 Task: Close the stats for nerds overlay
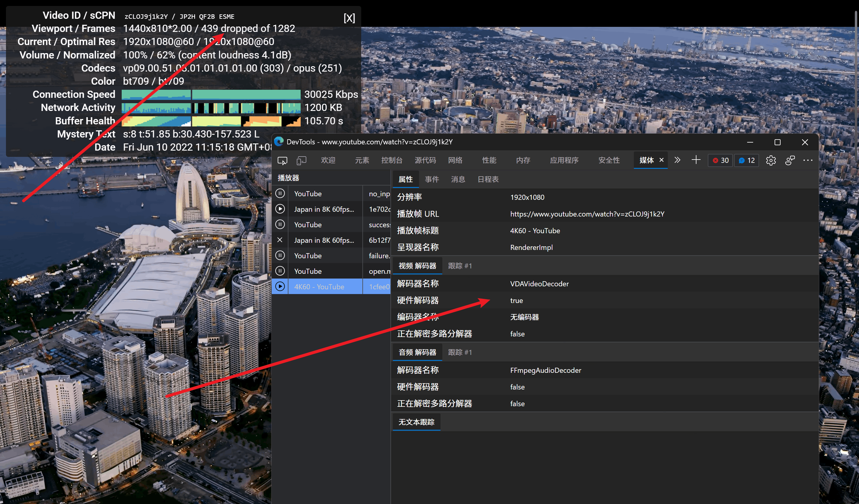349,18
